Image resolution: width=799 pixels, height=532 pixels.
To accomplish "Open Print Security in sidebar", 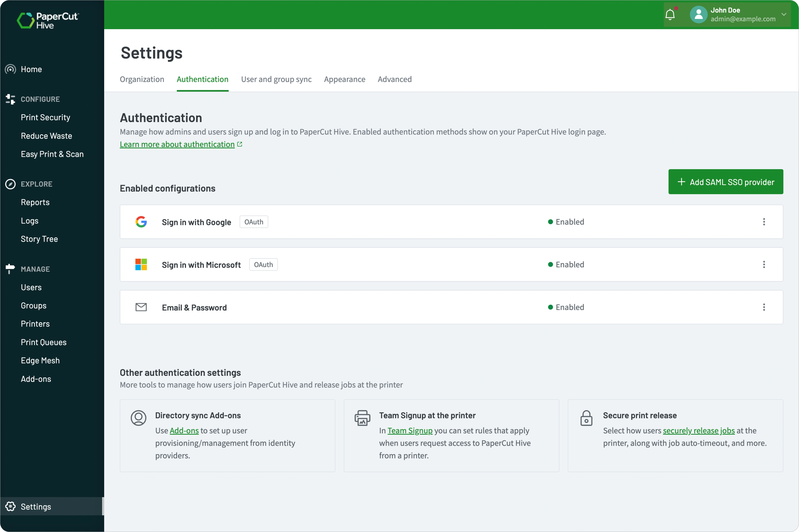I will pos(45,117).
